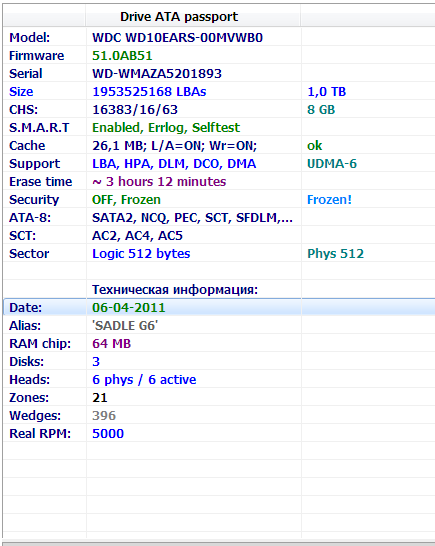Select the Model row WDC WD10EARS-00MVWB0
The image size is (435, 546).
pos(219,37)
